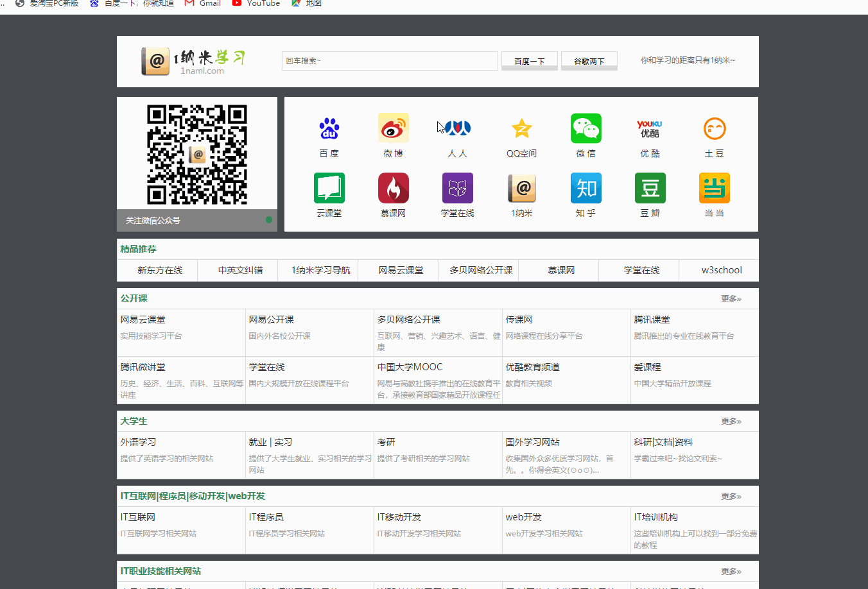Image resolution: width=868 pixels, height=589 pixels.
Task: Open the 慕课网 flame icon
Action: click(393, 189)
